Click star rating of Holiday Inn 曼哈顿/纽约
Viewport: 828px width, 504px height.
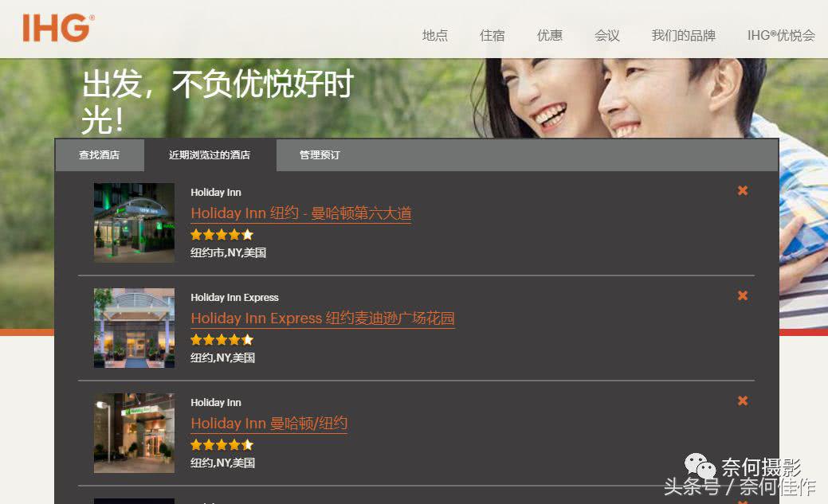click(x=222, y=444)
